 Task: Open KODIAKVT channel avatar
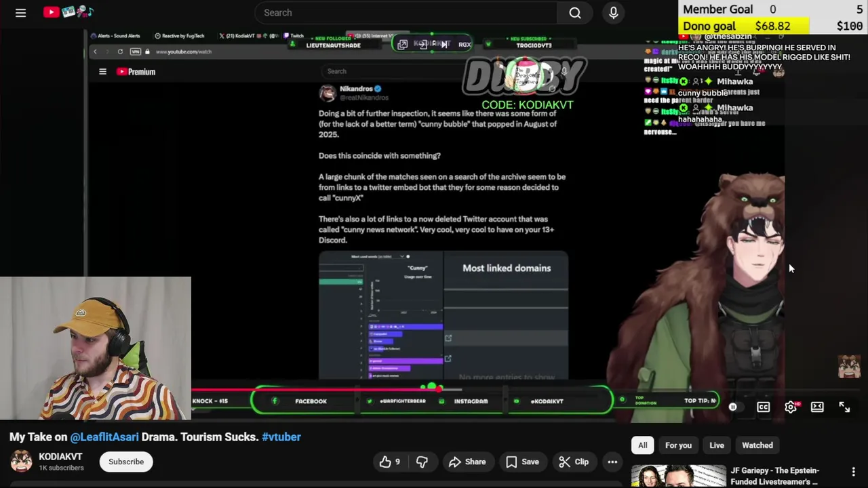[x=21, y=462]
